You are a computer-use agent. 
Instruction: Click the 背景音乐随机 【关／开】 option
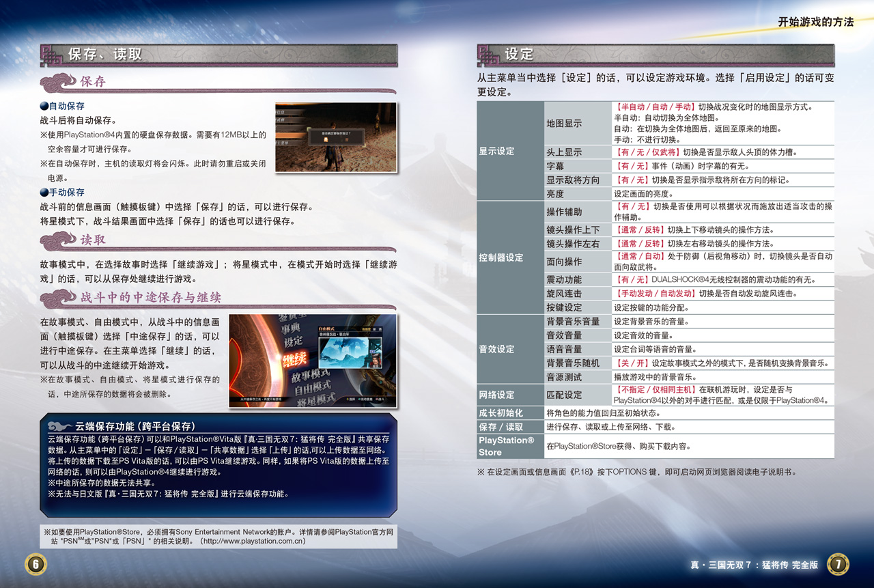coord(632,363)
